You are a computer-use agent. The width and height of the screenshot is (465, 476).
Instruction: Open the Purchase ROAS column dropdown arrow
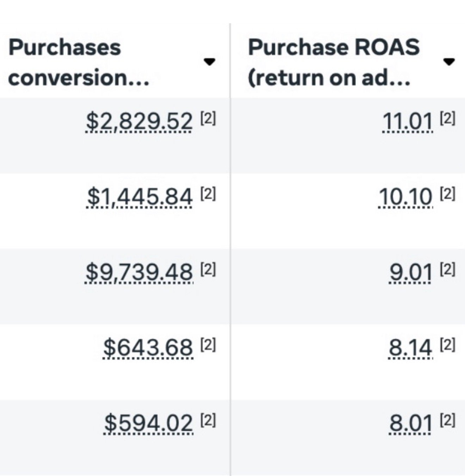click(448, 62)
